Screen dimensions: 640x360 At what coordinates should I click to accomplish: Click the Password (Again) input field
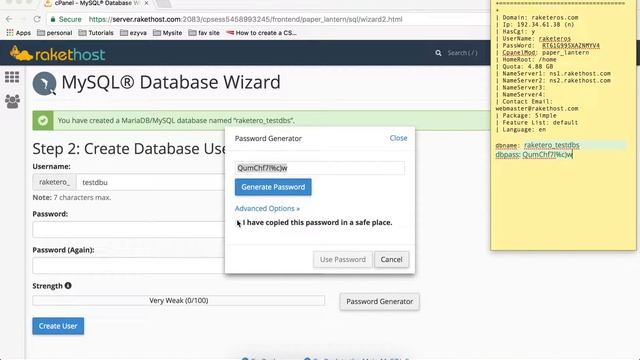129,266
